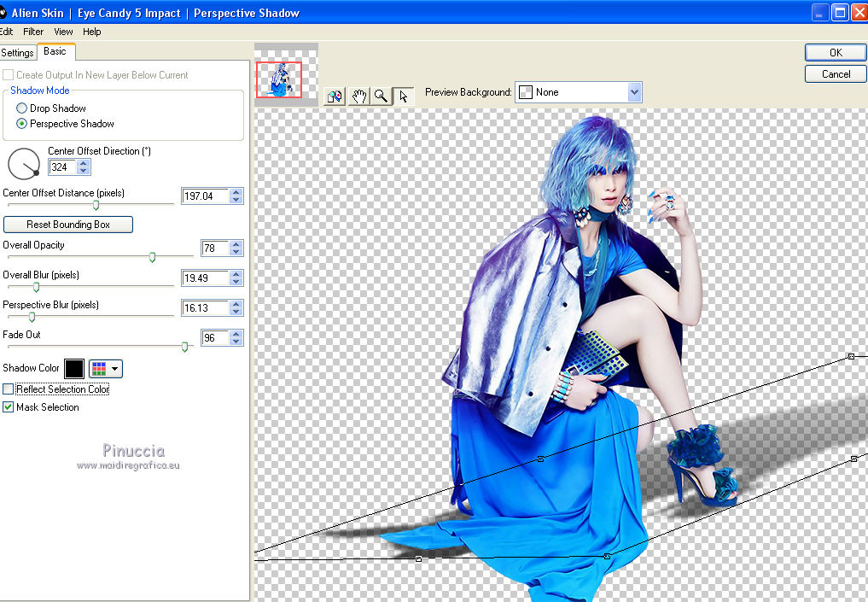The image size is (868, 602).
Task: Select the Perspective Shadow radio button
Action: (21, 124)
